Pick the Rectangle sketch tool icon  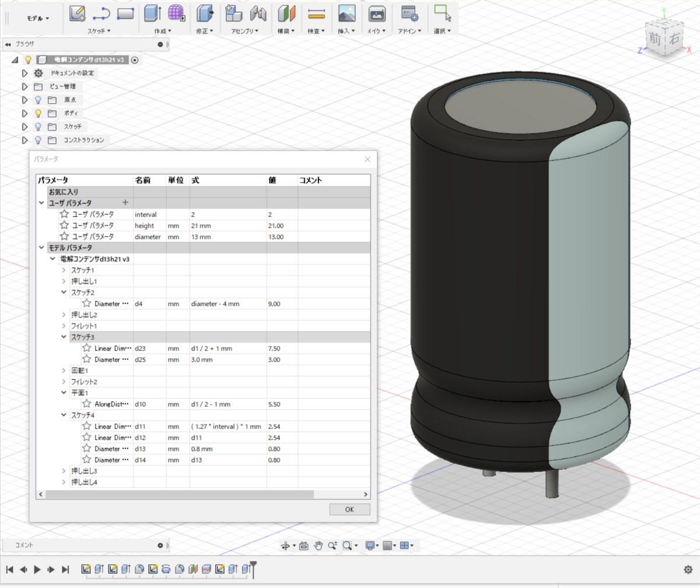pos(125,13)
